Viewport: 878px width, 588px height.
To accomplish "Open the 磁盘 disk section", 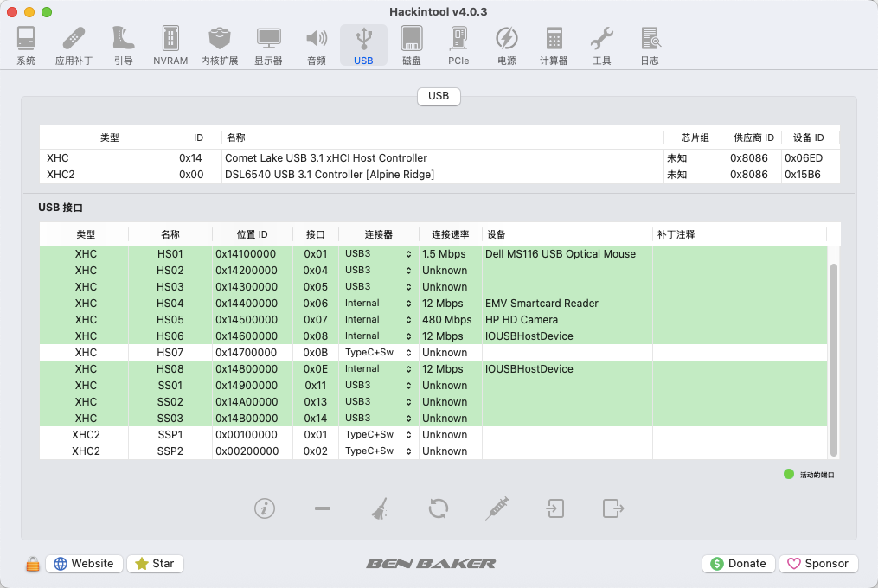I will tap(412, 45).
